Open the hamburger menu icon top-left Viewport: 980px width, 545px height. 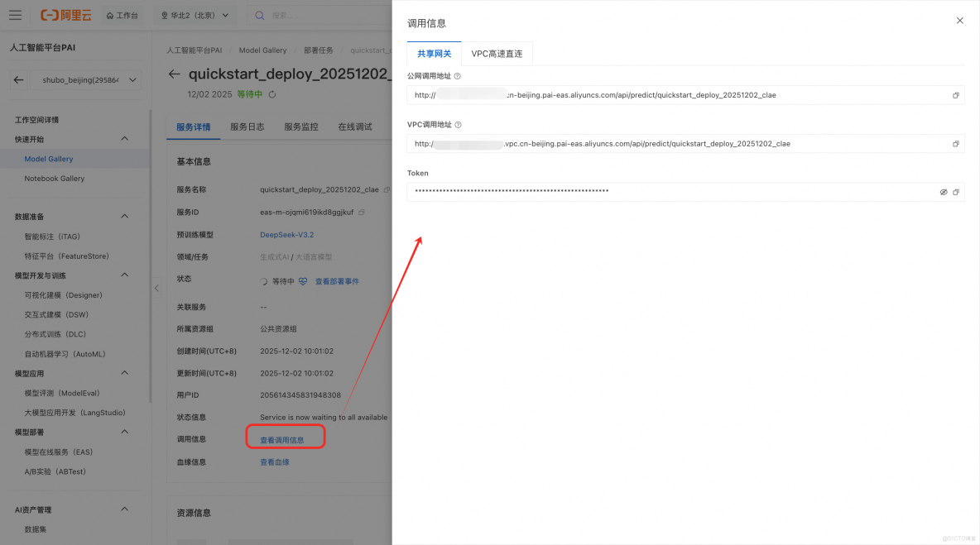coord(15,14)
